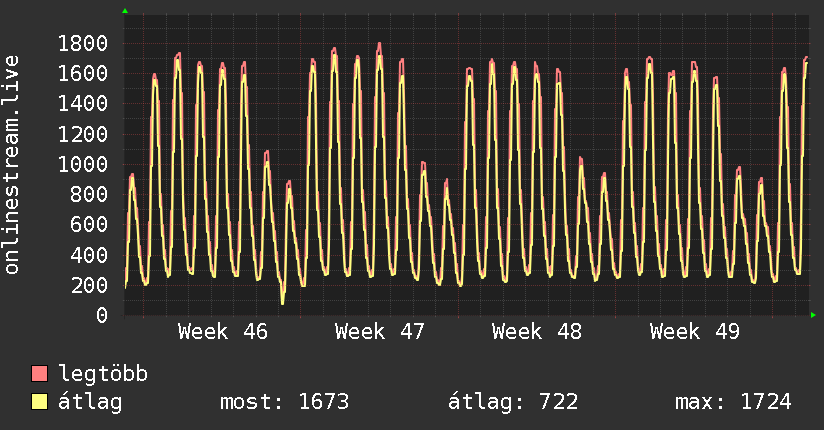Click the 'átlag: 722' average value

(513, 402)
